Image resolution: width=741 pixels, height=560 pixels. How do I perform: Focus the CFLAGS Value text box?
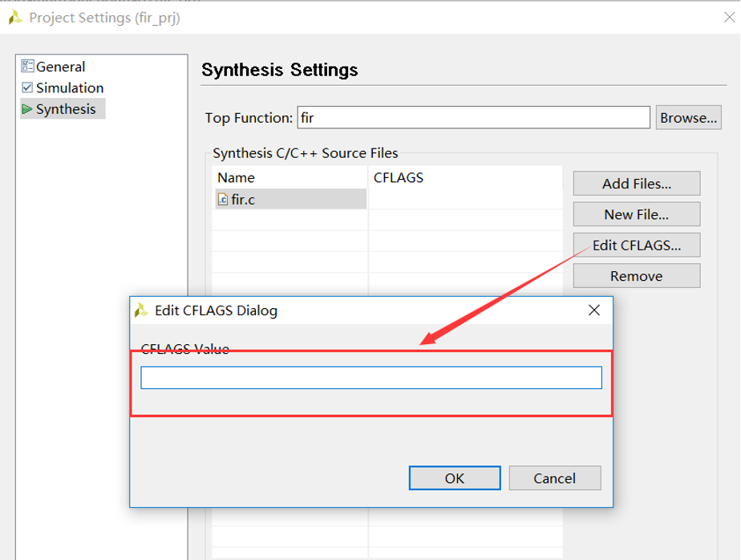coord(371,378)
